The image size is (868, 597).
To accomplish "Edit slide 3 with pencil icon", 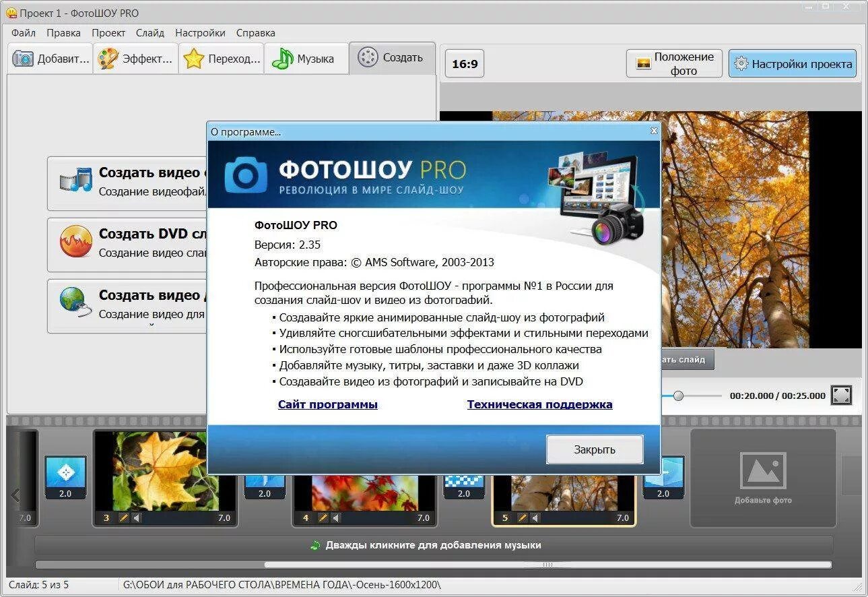I will point(123,518).
